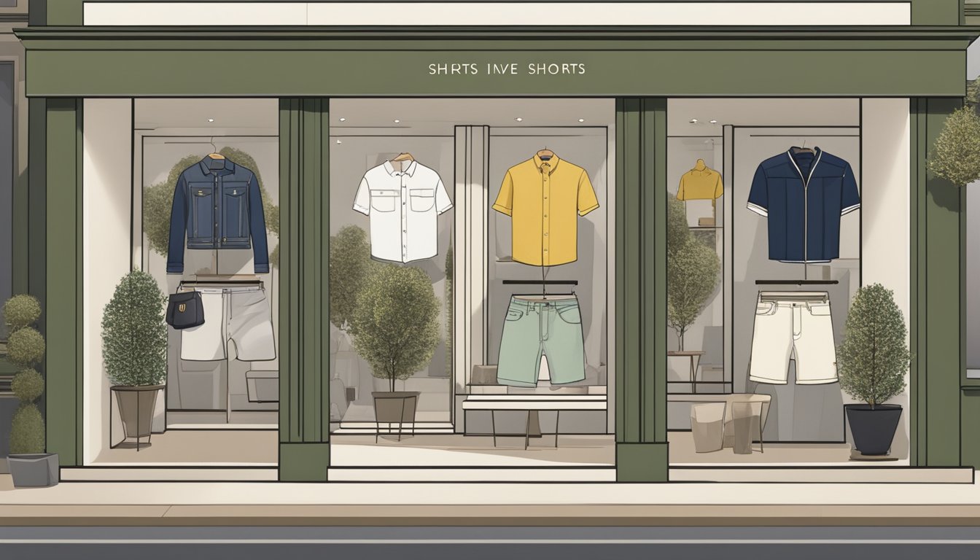Screen dimensions: 980x560
Task: Click the cream shorts in right window
Action: (793, 337)
